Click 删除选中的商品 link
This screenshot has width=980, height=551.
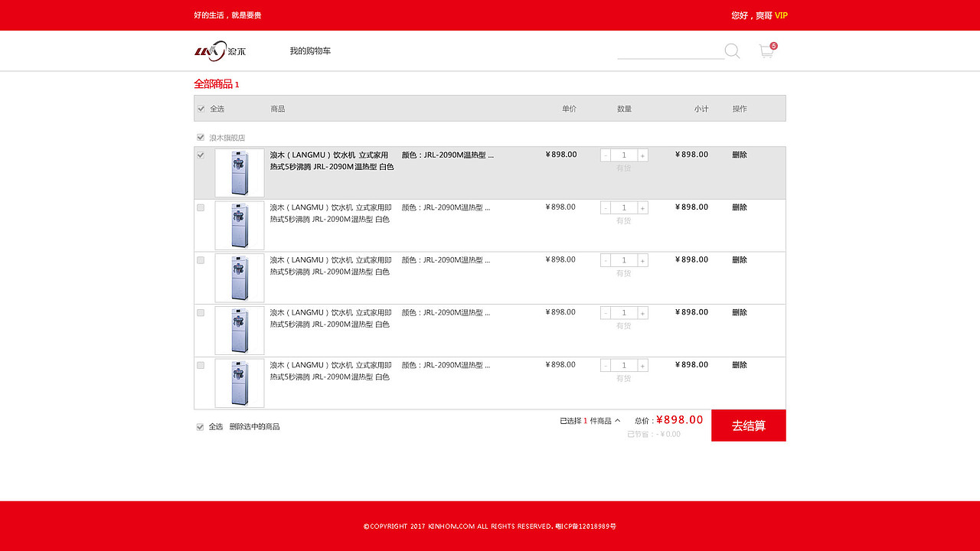pyautogui.click(x=255, y=427)
